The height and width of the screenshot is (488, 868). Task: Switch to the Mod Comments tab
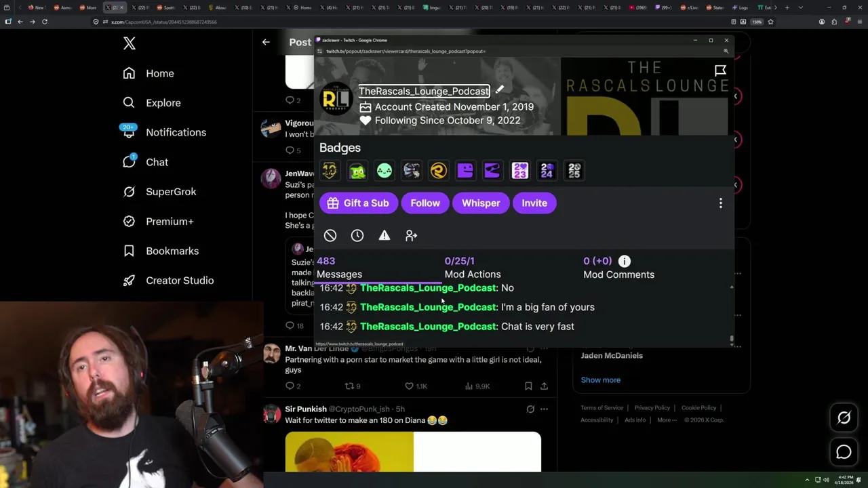click(x=618, y=268)
